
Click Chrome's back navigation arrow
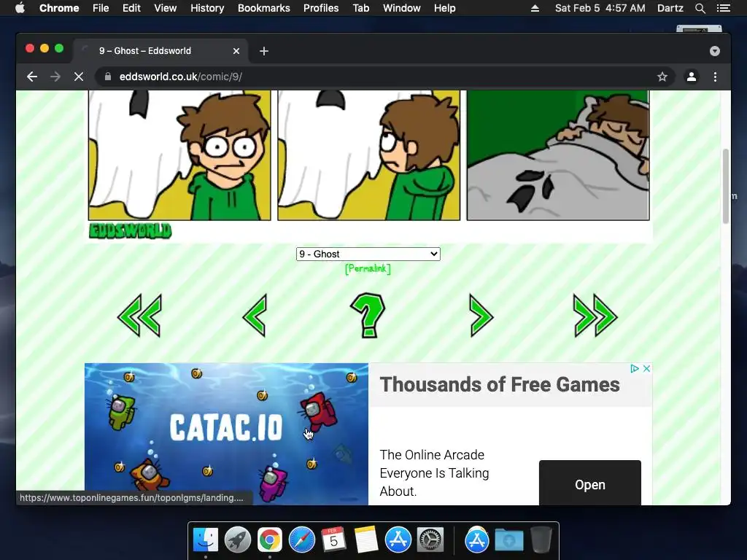click(32, 77)
